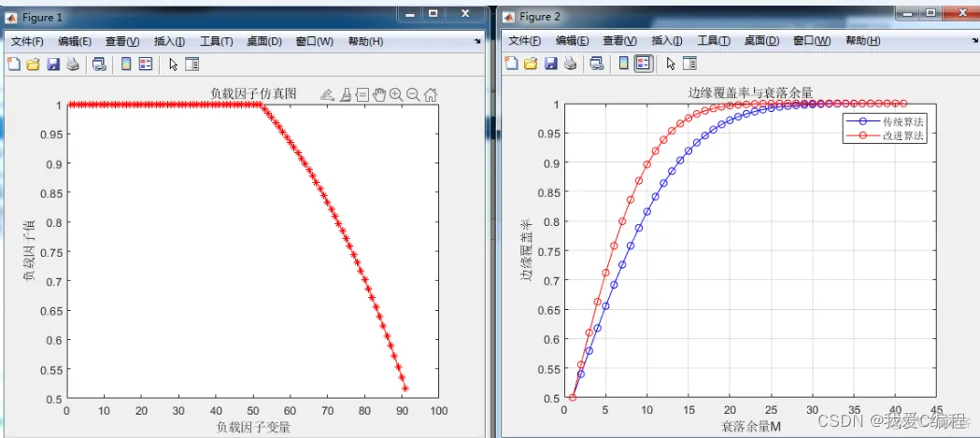980x438 pixels.
Task: Click Open File icon in Figure 1
Action: click(33, 64)
